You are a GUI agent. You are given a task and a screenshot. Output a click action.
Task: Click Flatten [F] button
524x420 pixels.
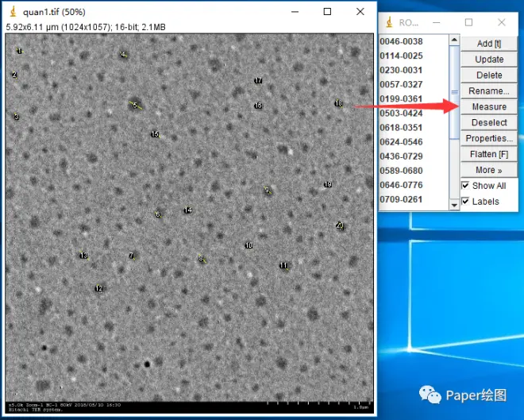tap(489, 154)
